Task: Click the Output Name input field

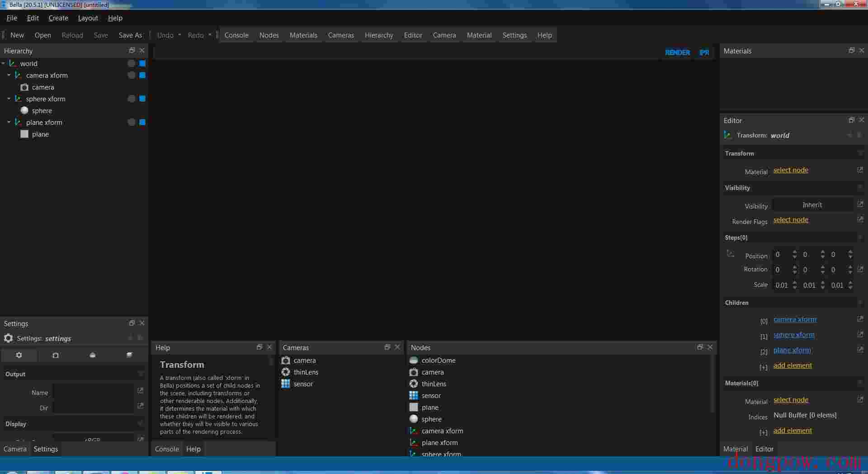Action: click(x=93, y=391)
